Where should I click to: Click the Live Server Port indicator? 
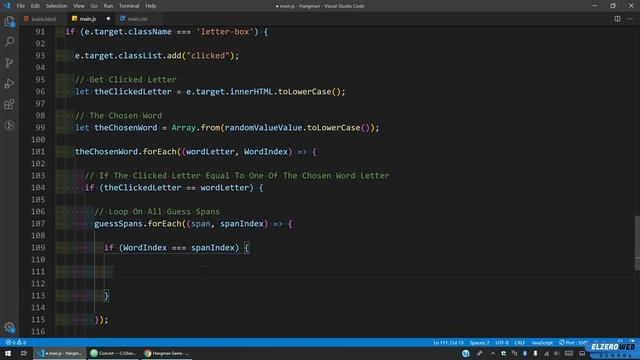573,342
